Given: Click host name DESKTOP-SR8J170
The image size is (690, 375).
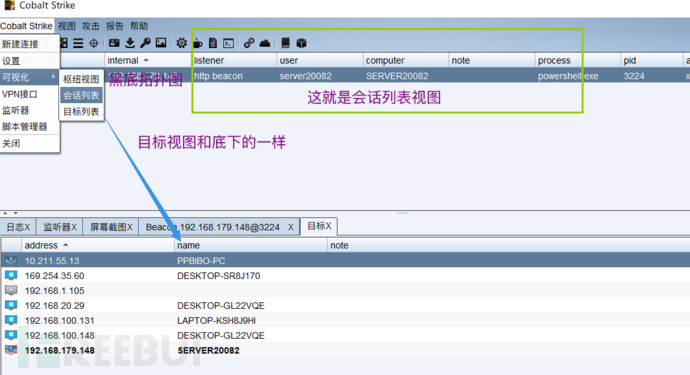Looking at the screenshot, I should [219, 276].
